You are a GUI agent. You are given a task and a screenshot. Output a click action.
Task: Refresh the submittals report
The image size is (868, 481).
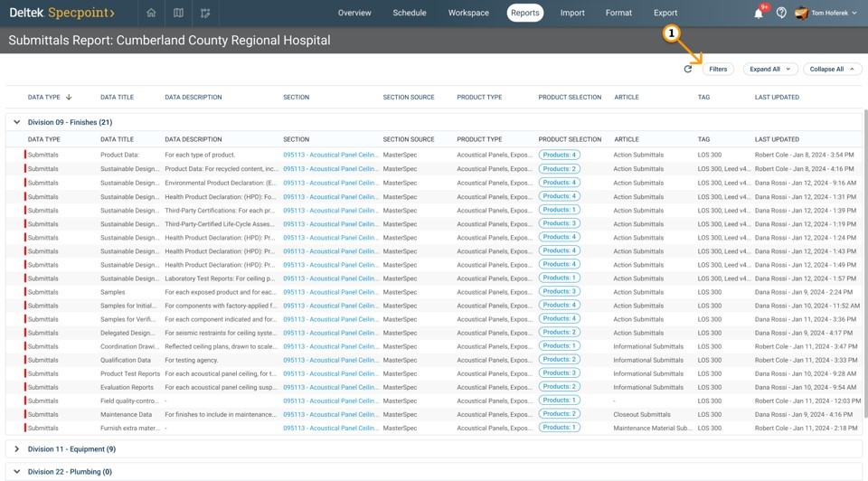coord(688,69)
